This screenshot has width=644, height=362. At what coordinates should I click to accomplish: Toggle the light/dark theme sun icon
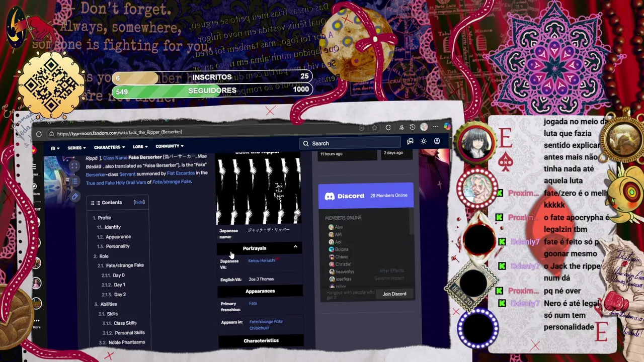(x=424, y=142)
